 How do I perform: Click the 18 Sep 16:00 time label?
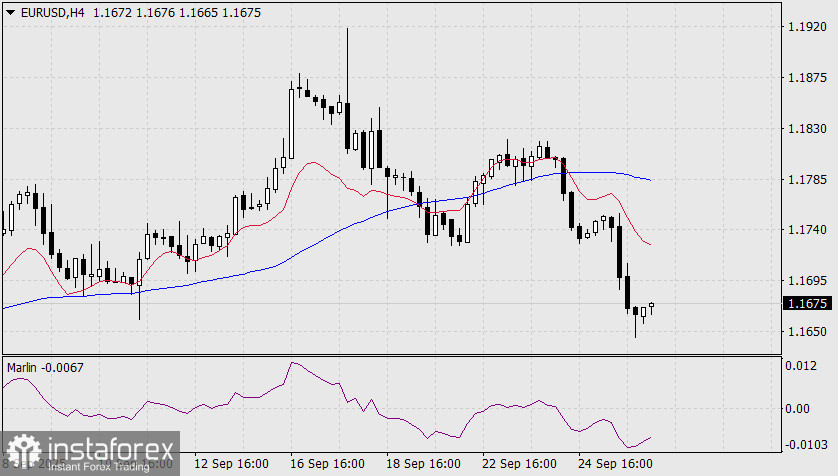tap(423, 464)
